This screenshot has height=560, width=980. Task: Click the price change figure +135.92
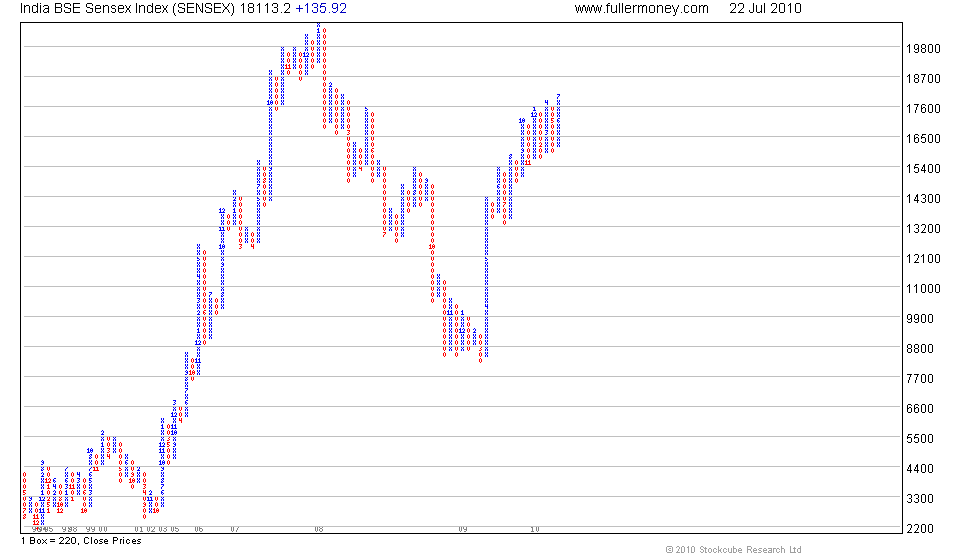(x=321, y=9)
